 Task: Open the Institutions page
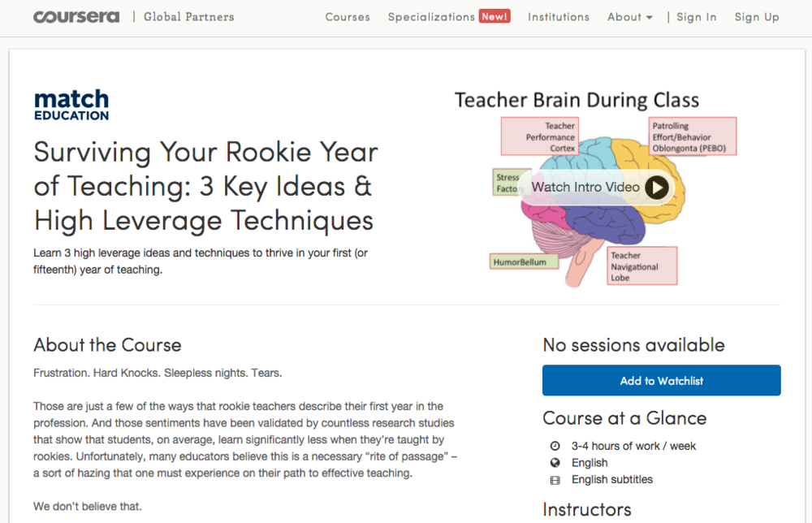coord(559,17)
